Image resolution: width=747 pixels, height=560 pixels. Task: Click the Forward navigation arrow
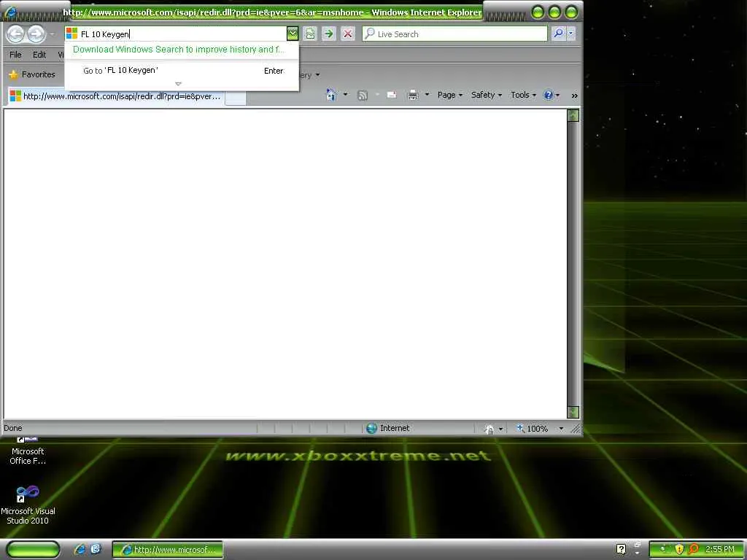click(36, 34)
